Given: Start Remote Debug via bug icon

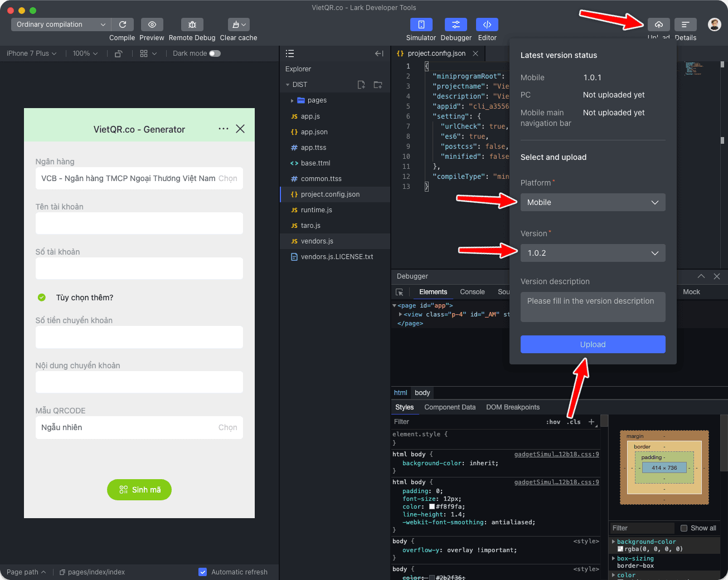Looking at the screenshot, I should coord(192,25).
